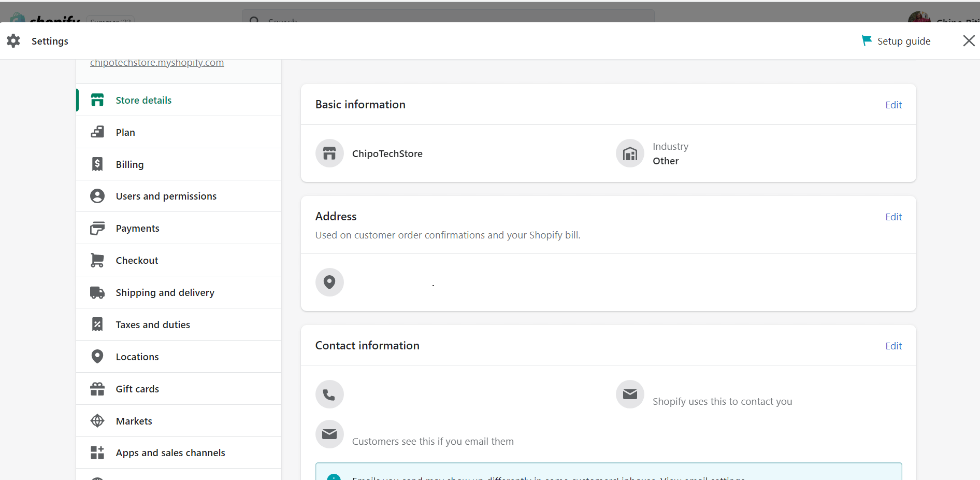Click the Settings gear icon
Viewport: 980px width, 480px height.
coord(13,41)
